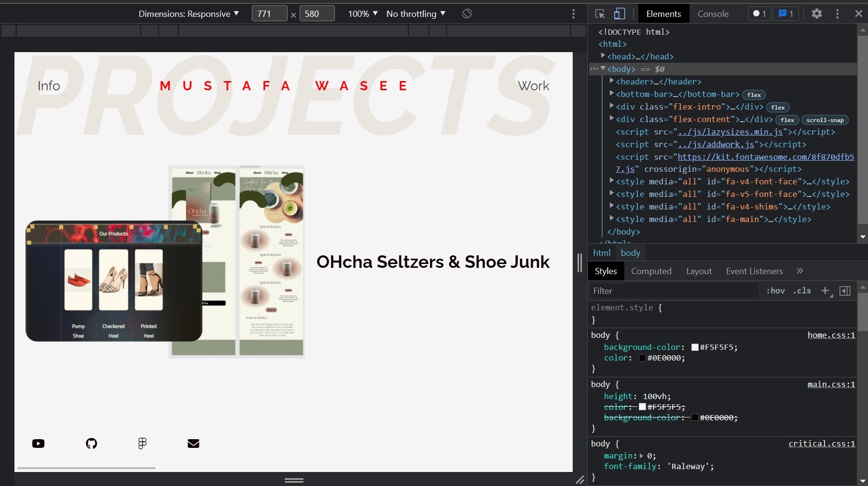The height and width of the screenshot is (486, 868).
Task: Toggle the :hov element state panel
Action: click(x=775, y=291)
